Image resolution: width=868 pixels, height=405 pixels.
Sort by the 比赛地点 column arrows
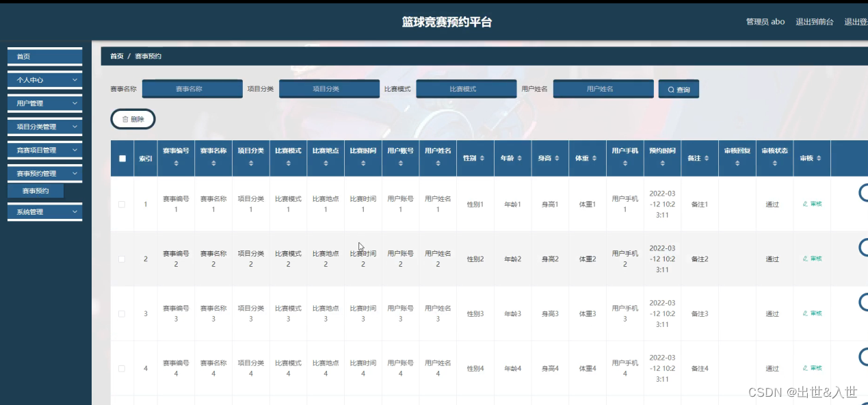coord(326,164)
